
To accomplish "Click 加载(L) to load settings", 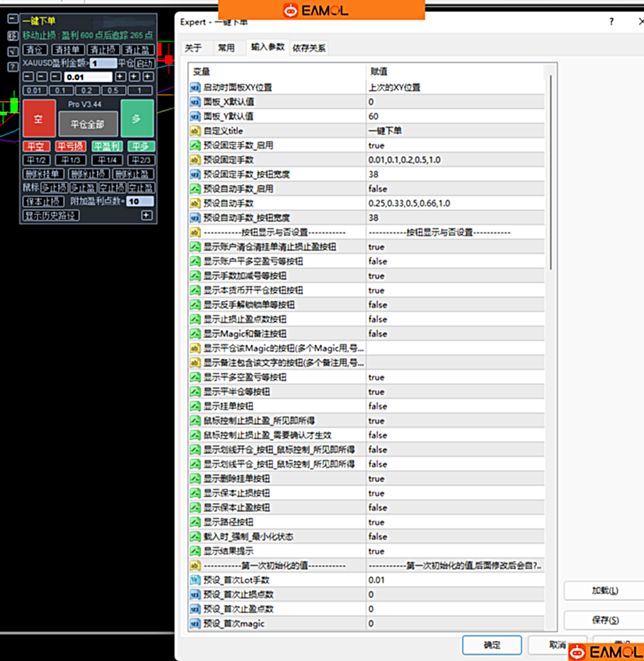I will 605,591.
